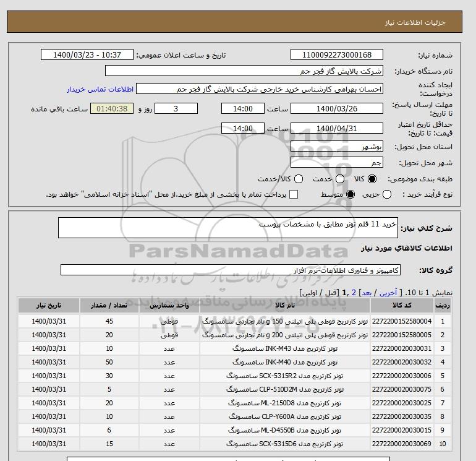Click the SCX-5315R2 toner row name
This screenshot has height=461, width=476.
tap(285, 376)
